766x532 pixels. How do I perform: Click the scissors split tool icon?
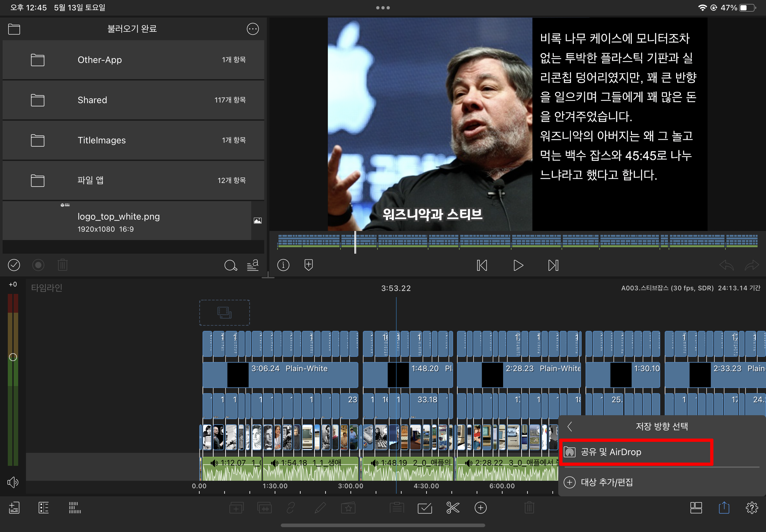452,508
